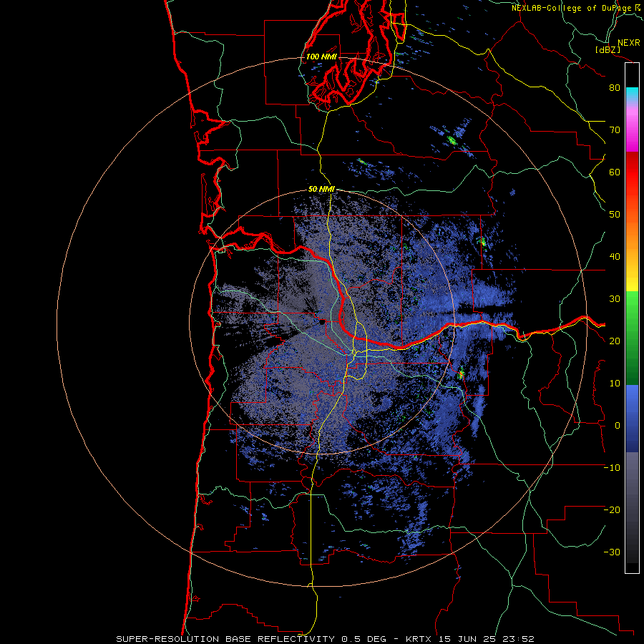Click the 100 NMI range ring label
The image size is (644, 644).
321,57
